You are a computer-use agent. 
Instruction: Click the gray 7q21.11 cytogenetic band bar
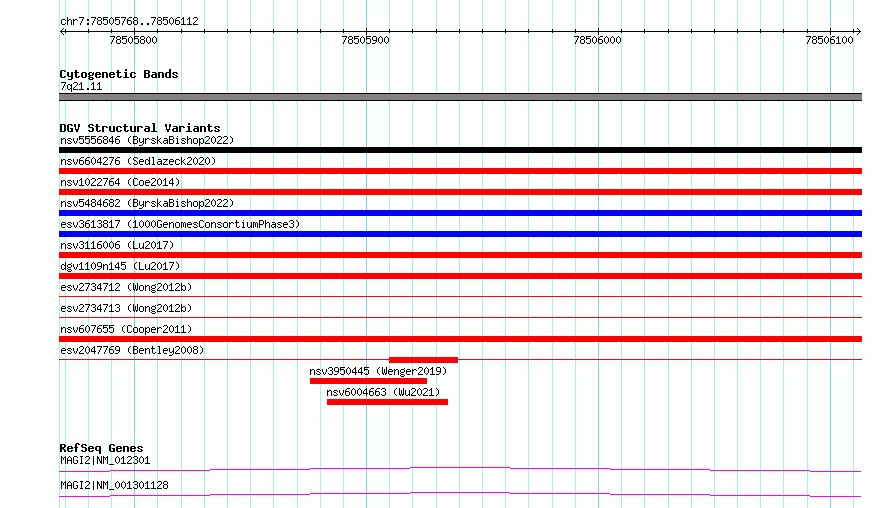[x=460, y=97]
